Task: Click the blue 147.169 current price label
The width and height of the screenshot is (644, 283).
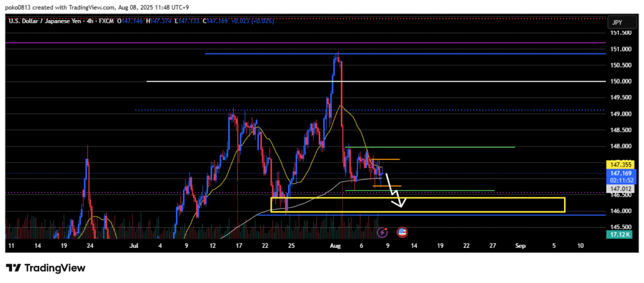Action: click(620, 172)
